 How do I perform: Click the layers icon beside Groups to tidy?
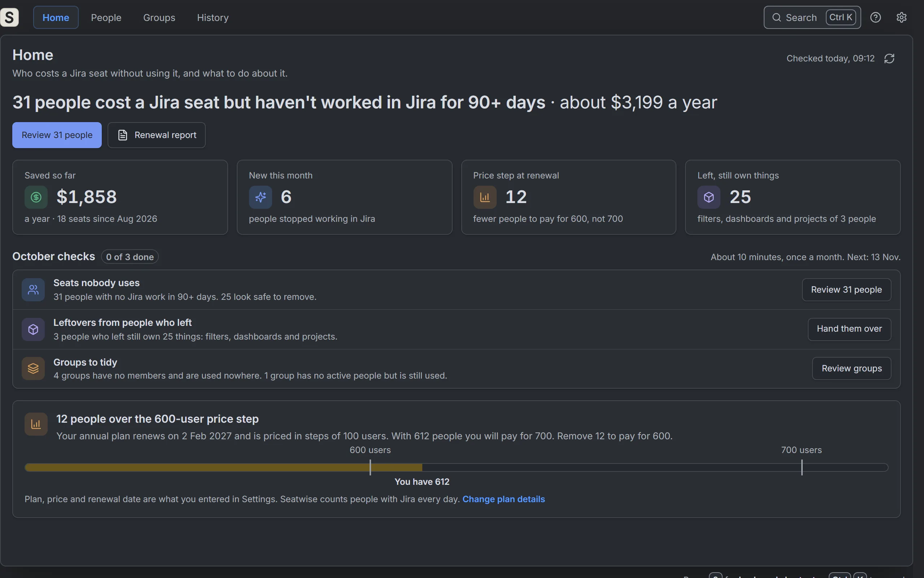click(x=33, y=368)
